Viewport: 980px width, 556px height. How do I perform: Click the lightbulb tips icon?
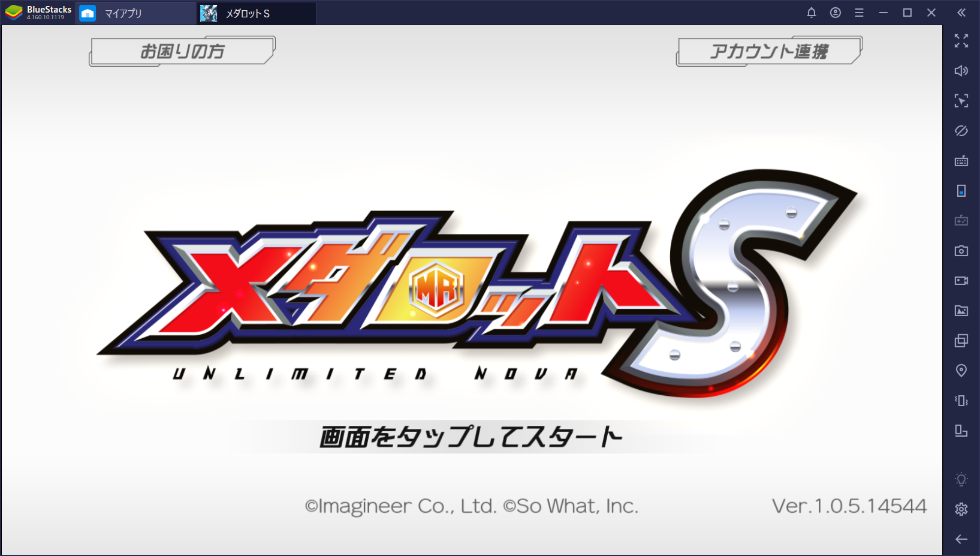[x=961, y=479]
